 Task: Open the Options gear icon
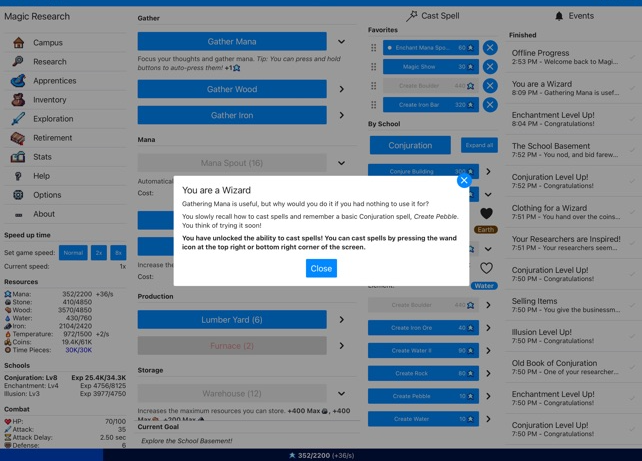pyautogui.click(x=18, y=195)
